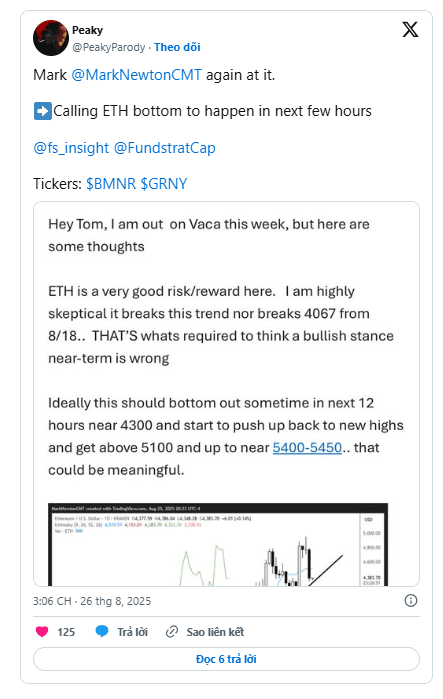Click the 5400-5450 underlined link

point(307,448)
